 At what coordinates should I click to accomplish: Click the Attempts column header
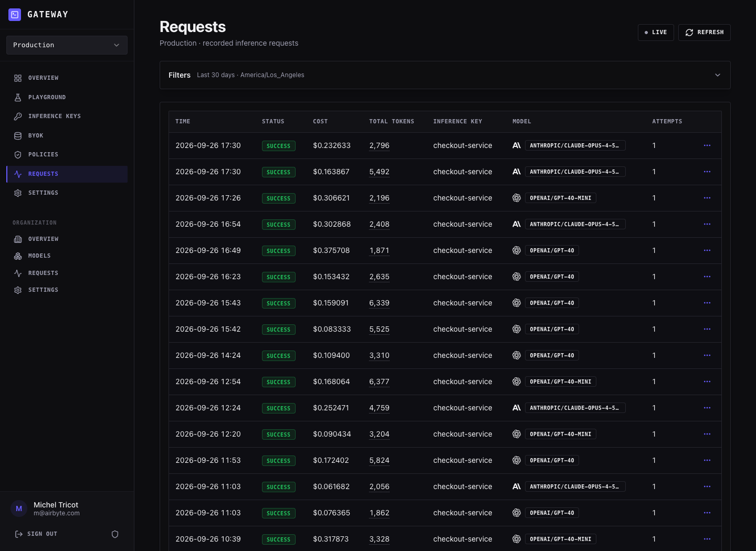tap(667, 122)
